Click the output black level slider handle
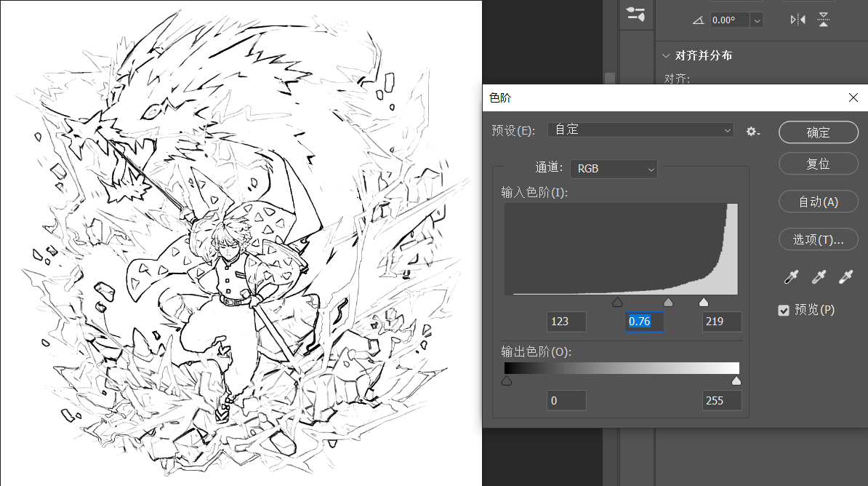The width and height of the screenshot is (868, 486). coord(507,381)
